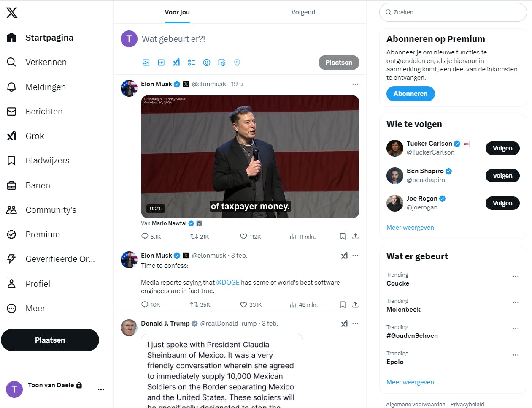Click the Abonneren premium button

(410, 94)
